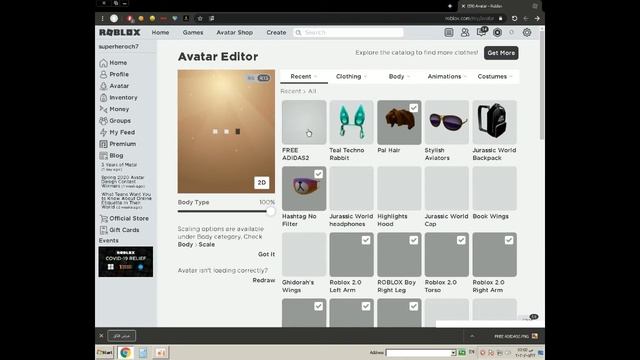The image size is (640, 360).
Task: Open the Profile icon in the left sidebar
Action: 103,74
